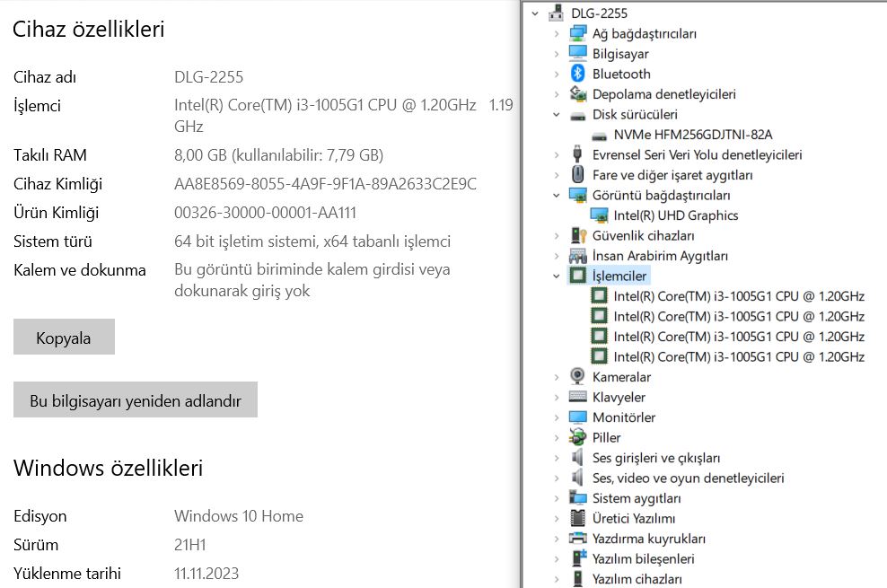The image size is (887, 588).
Task: Click the Cihaz Kimliği value AA8E8569-8055-4A9F-9F1A-89A2633C2E9C
Action: (x=325, y=184)
